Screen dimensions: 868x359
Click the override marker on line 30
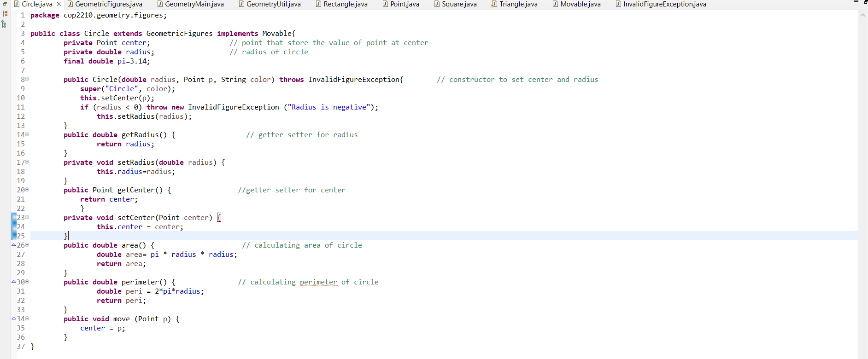(x=14, y=282)
